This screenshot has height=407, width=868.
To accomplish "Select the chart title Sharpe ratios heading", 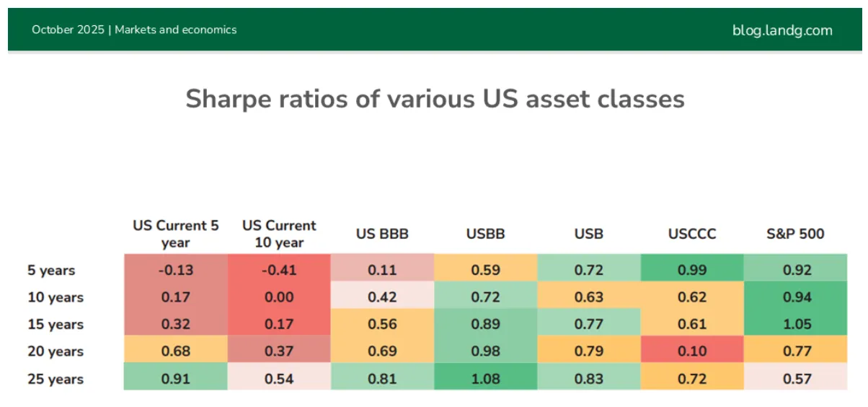I will pos(435,98).
